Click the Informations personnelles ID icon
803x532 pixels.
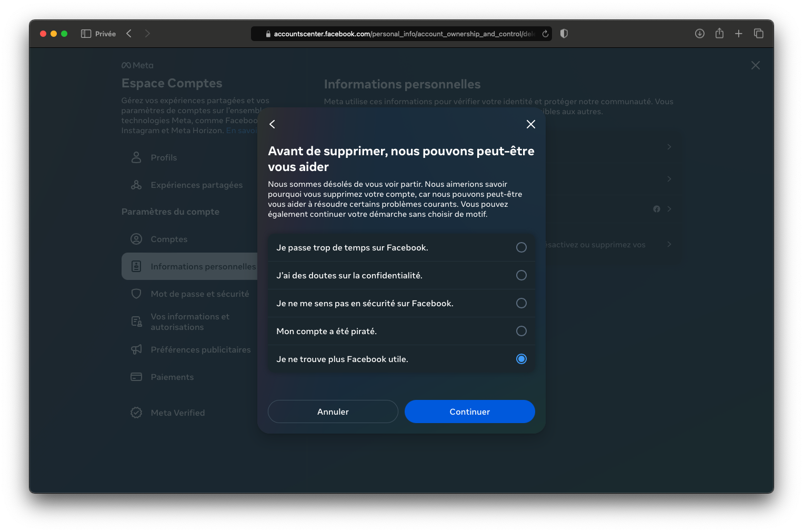[136, 266]
